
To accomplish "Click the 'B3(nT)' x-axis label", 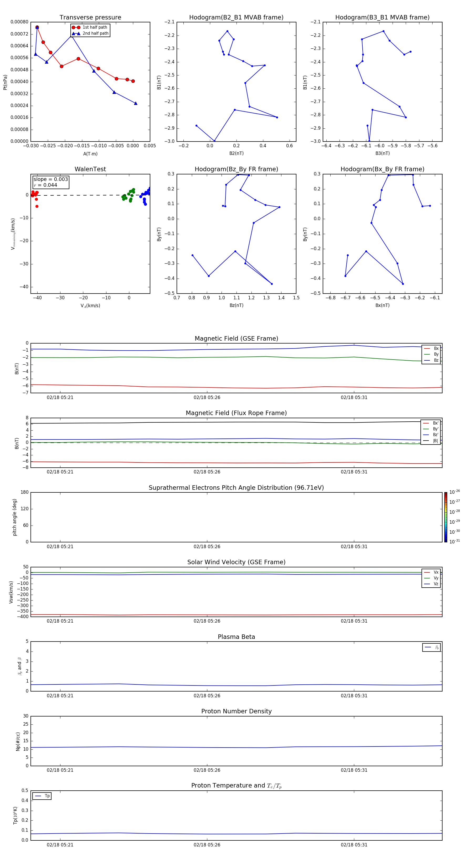I will pos(382,153).
